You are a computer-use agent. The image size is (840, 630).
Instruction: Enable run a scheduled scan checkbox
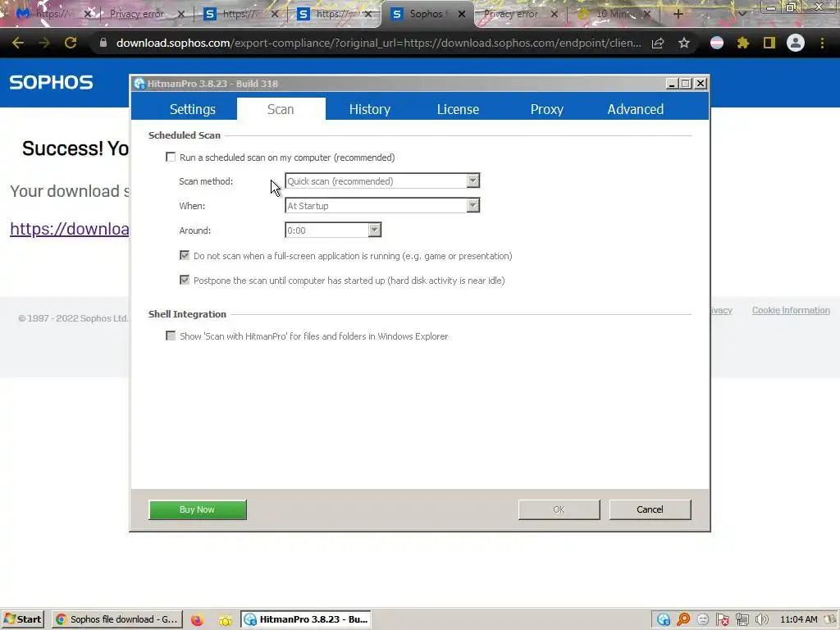(171, 157)
